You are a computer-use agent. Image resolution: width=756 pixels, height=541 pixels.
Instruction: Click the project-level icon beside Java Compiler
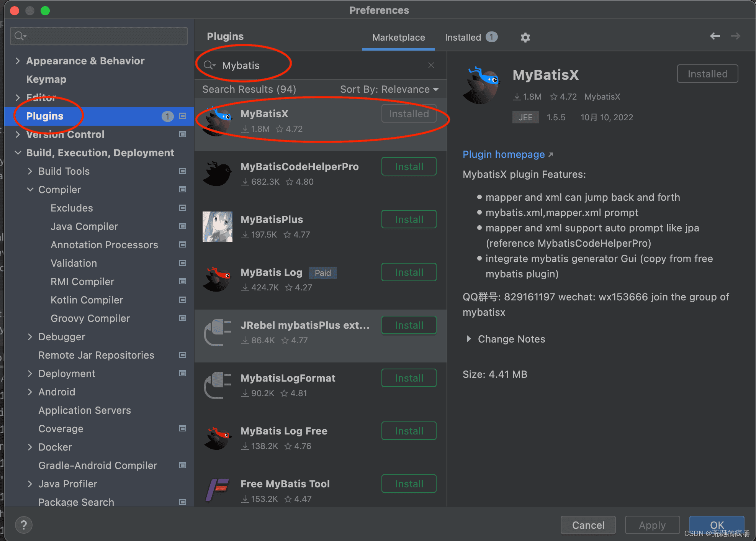click(x=183, y=226)
